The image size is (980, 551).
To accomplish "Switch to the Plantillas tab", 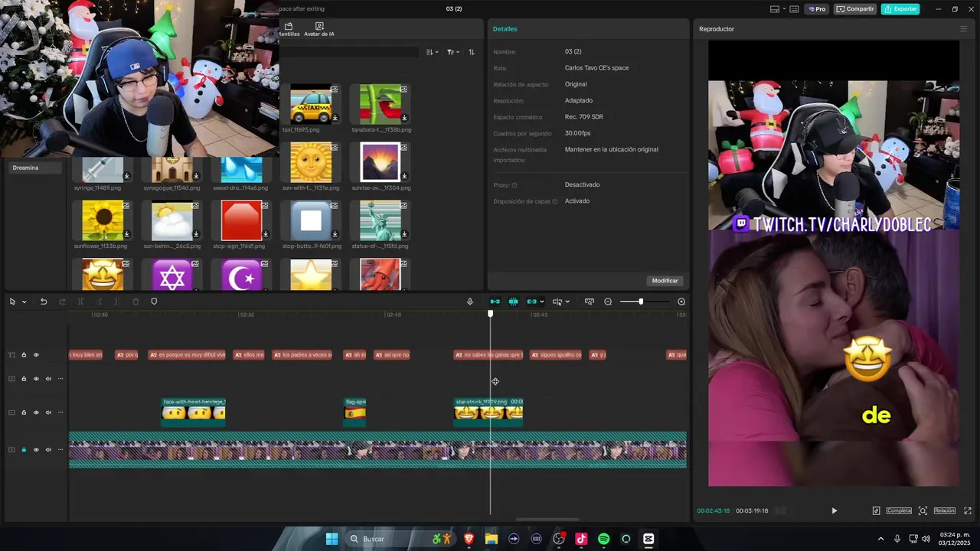I will 289,29.
